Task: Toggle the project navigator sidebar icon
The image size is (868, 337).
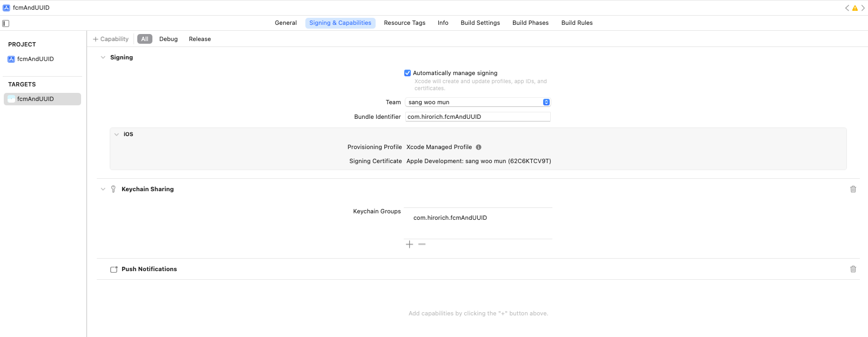Action: click(6, 23)
